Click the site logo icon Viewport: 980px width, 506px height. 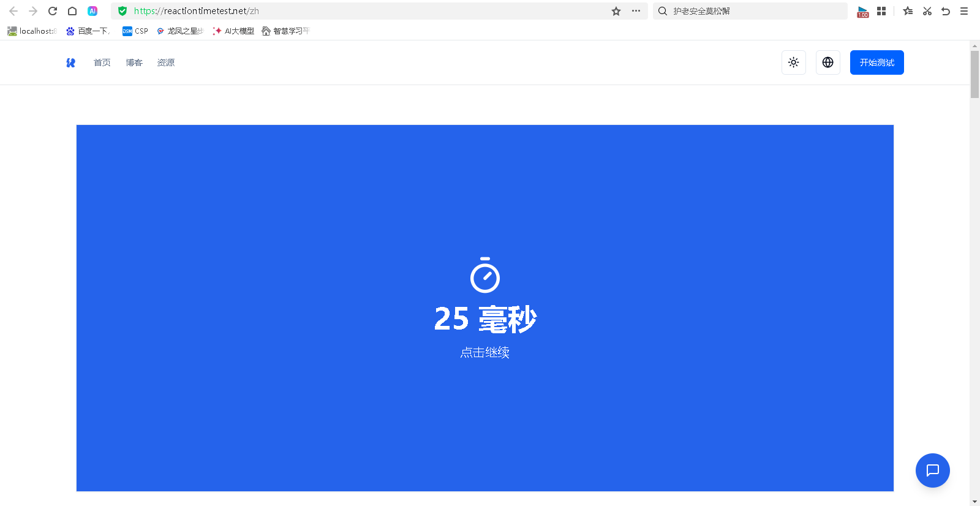click(x=71, y=62)
